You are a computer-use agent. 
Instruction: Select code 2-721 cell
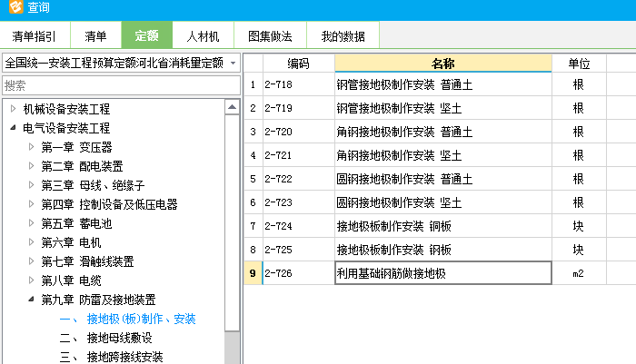(x=299, y=155)
